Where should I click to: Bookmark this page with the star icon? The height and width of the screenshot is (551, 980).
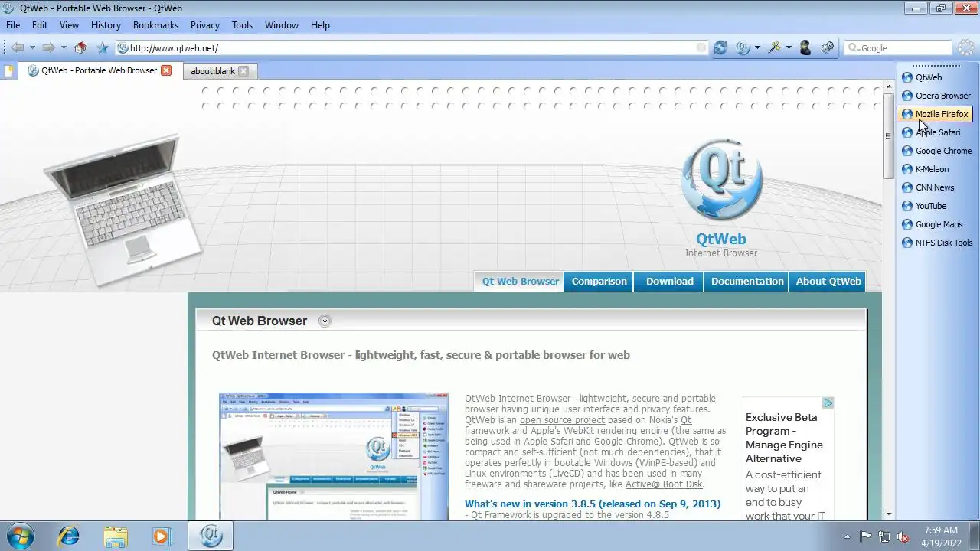103,47
